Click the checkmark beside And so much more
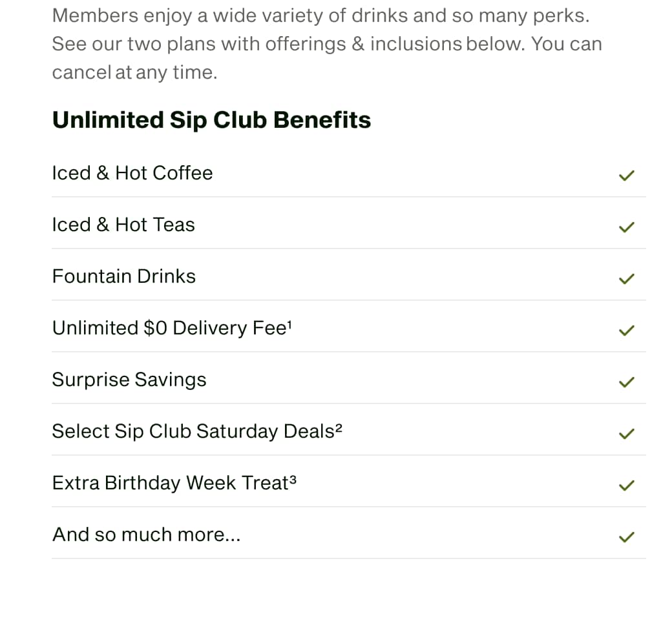Screen dimensions: 672x625 627,537
